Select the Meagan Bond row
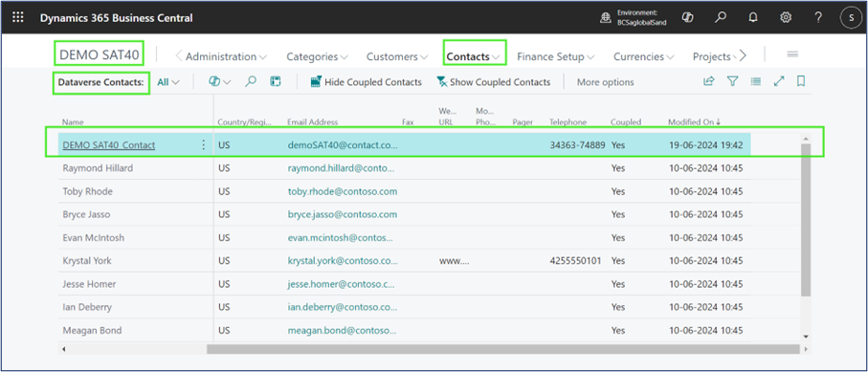 coord(404,331)
